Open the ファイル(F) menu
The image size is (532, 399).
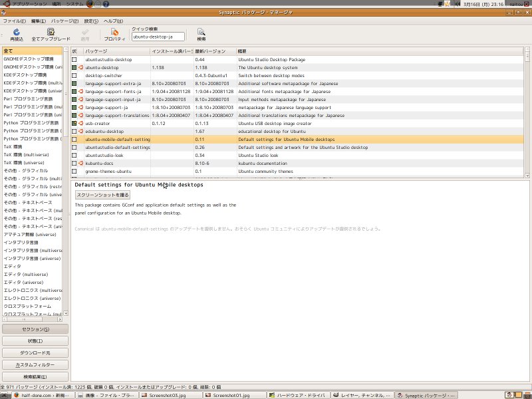coord(14,21)
